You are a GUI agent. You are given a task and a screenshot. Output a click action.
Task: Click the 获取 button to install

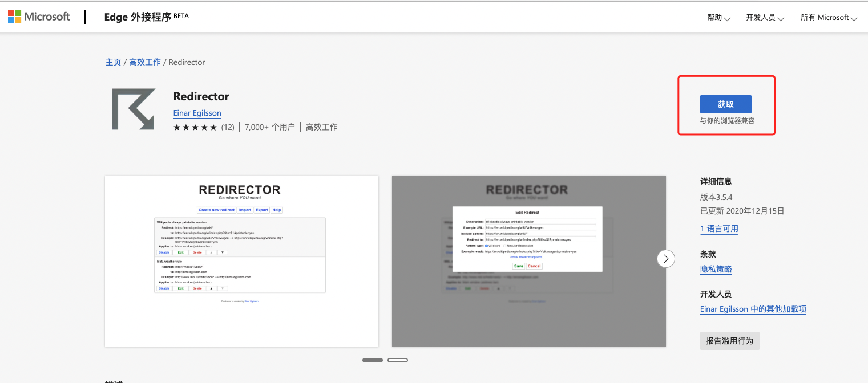point(725,104)
